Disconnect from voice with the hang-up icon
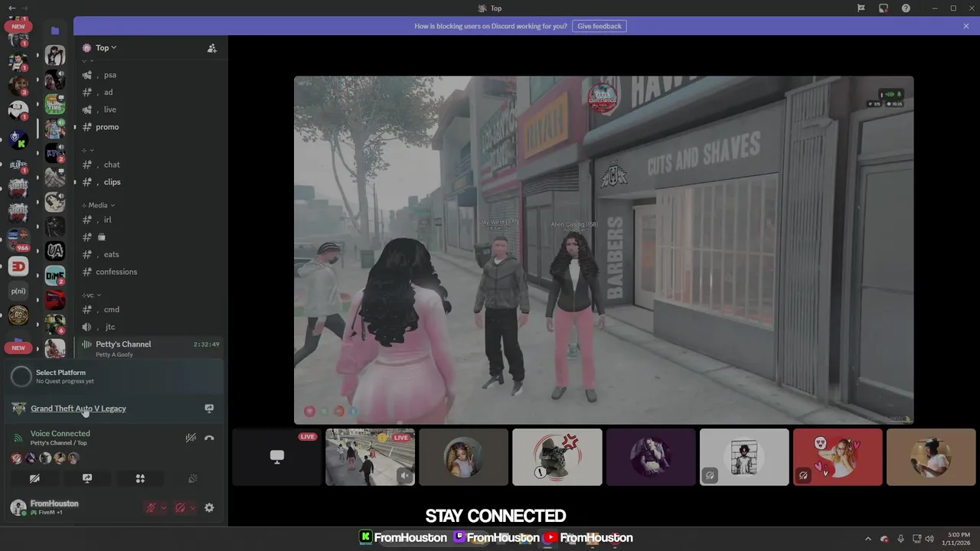 [209, 438]
